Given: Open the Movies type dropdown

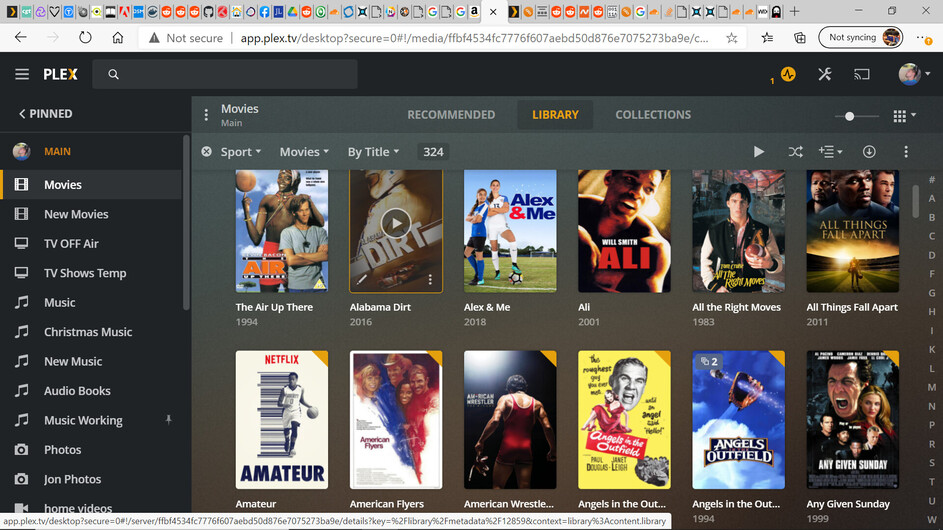Looking at the screenshot, I should pyautogui.click(x=304, y=152).
